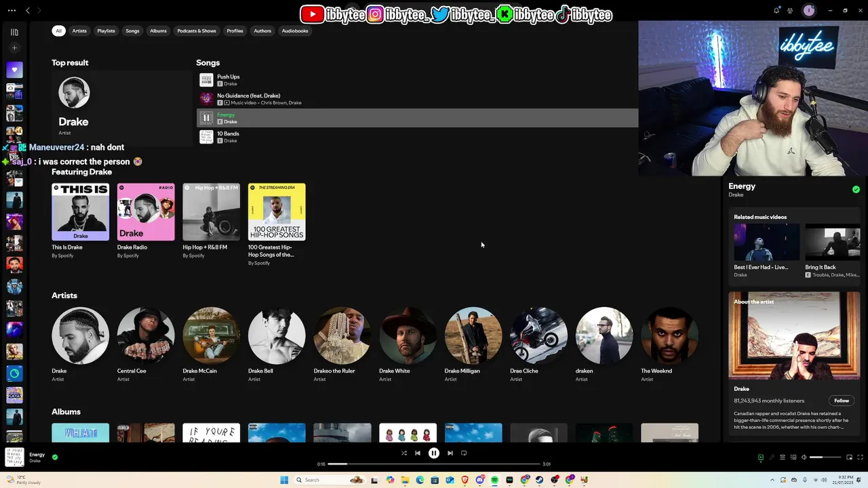Pause Energy in the songs list
Image resolution: width=868 pixels, height=488 pixels.
(206, 118)
